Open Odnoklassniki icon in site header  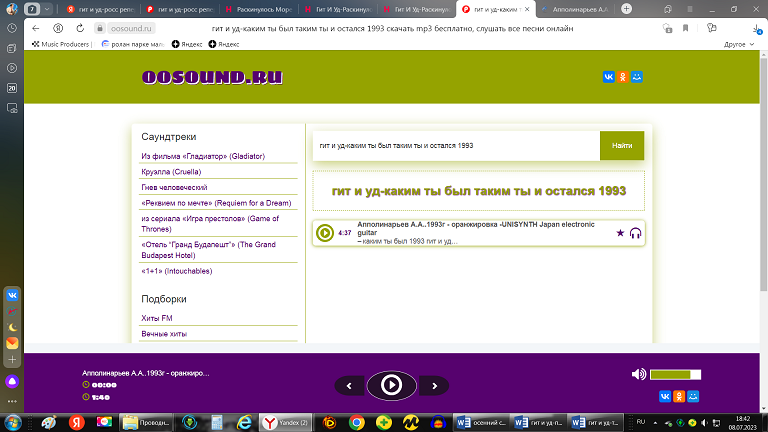(623, 77)
